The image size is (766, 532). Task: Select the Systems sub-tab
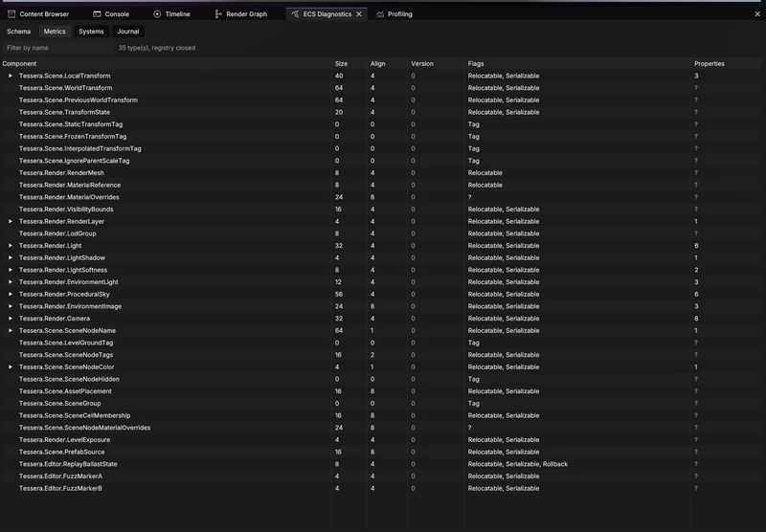click(91, 32)
